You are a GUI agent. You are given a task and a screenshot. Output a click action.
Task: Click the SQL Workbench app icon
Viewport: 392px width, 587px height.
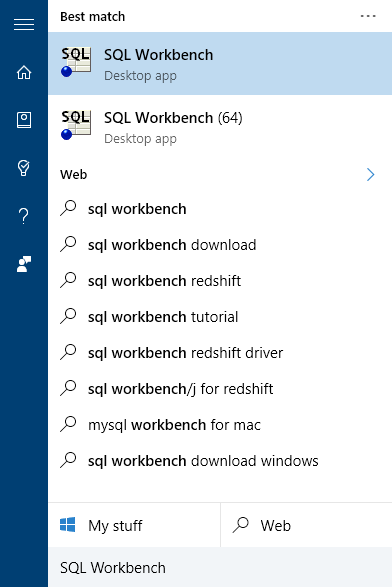pos(76,62)
